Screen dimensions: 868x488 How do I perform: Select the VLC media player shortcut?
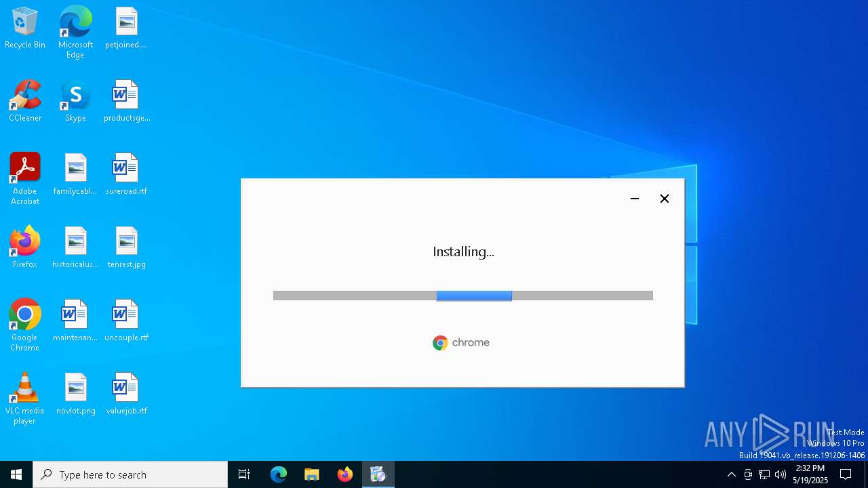point(25,399)
